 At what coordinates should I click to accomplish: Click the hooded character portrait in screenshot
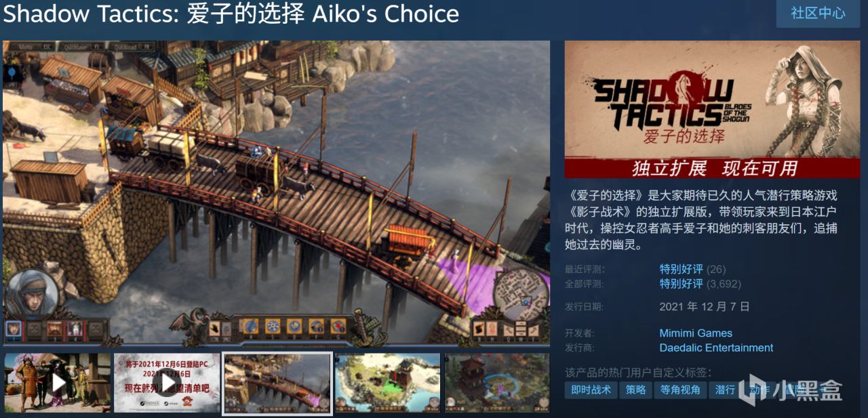point(33,293)
